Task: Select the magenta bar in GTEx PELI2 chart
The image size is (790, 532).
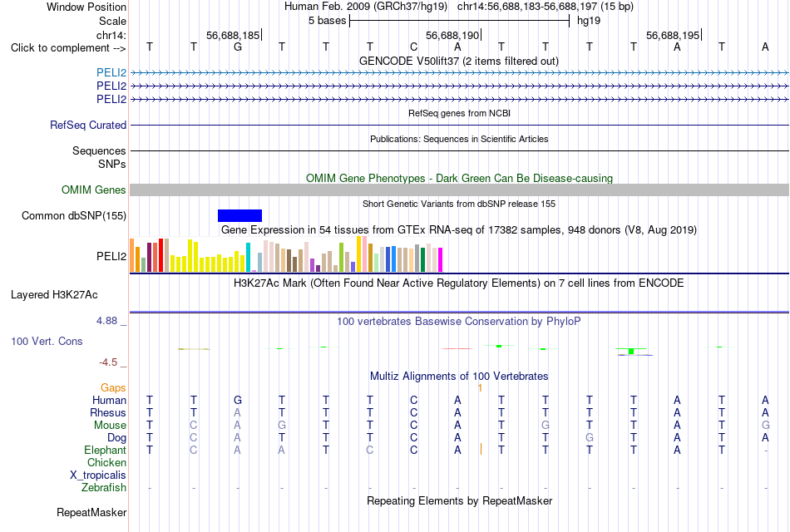Action: (x=441, y=260)
